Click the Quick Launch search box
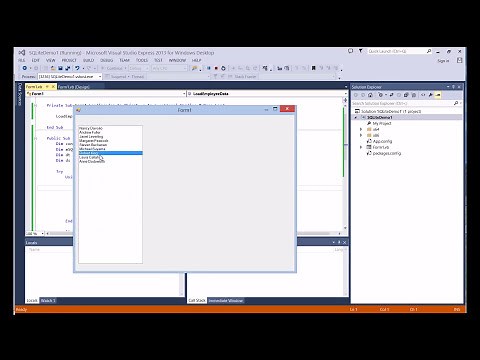 397,51
